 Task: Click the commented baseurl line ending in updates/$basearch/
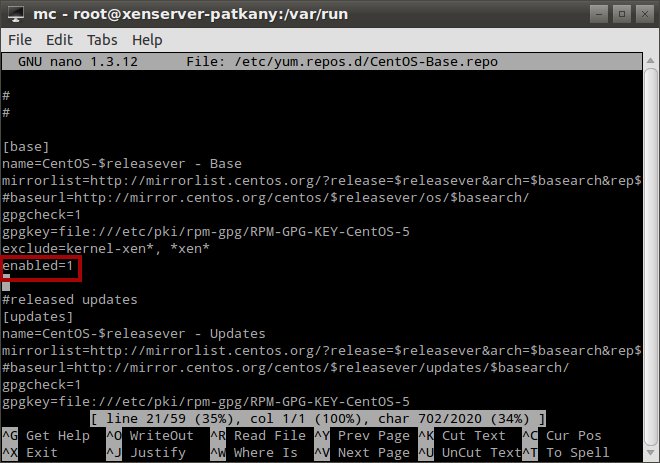[x=285, y=368]
